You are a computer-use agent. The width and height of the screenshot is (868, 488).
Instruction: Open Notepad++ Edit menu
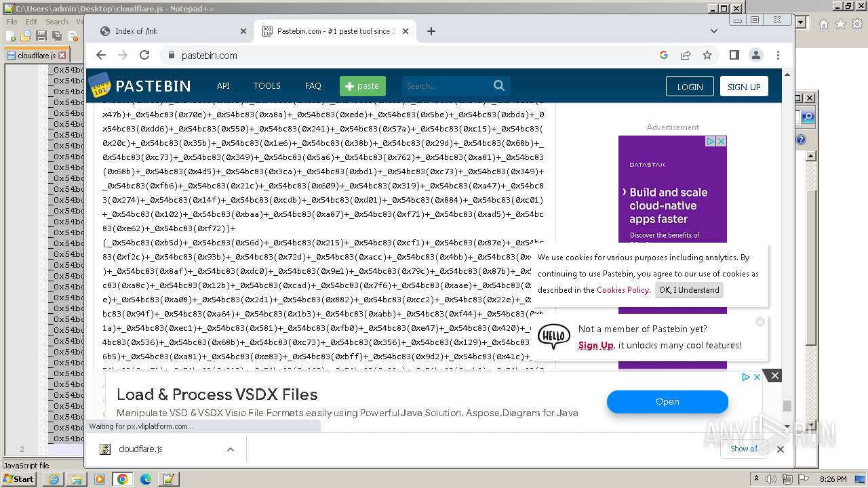pos(31,22)
